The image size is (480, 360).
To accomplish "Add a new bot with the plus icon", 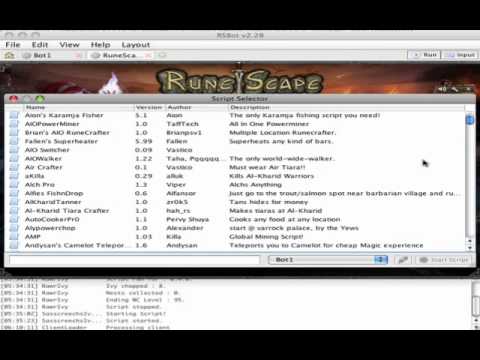I will pos(162,55).
